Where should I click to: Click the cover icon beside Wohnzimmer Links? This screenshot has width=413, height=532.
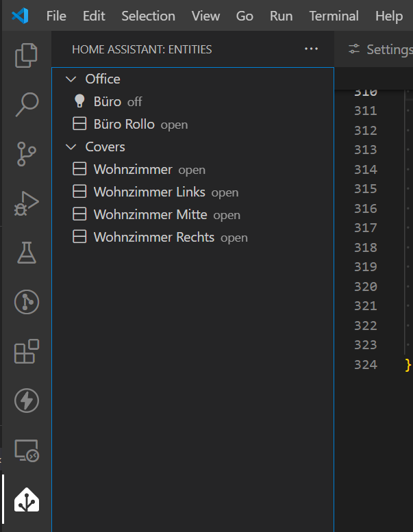click(79, 192)
